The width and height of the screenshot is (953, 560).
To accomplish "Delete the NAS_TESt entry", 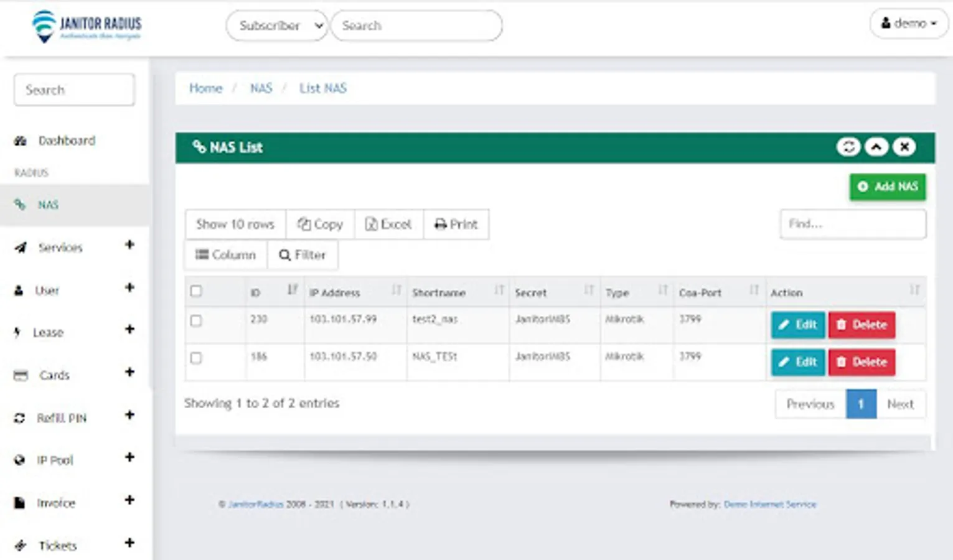I will pyautogui.click(x=861, y=362).
